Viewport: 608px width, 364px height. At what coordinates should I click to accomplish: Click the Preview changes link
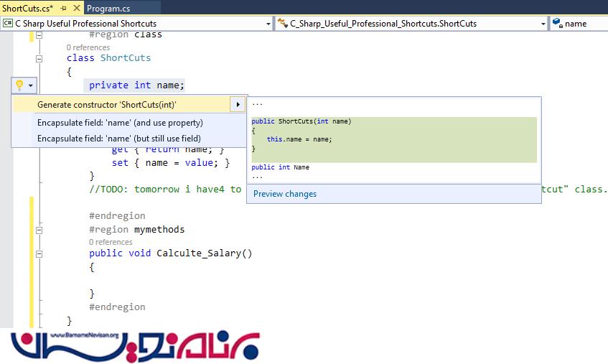click(x=285, y=194)
